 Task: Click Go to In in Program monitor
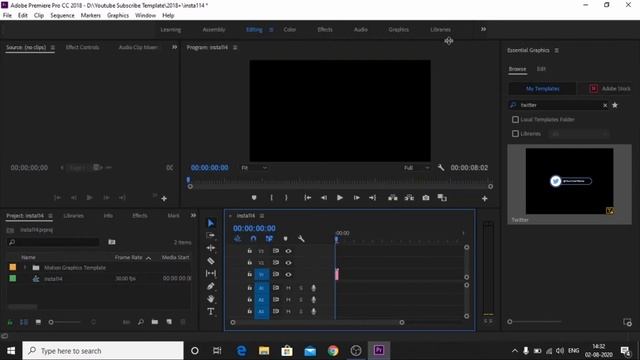pos(307,198)
